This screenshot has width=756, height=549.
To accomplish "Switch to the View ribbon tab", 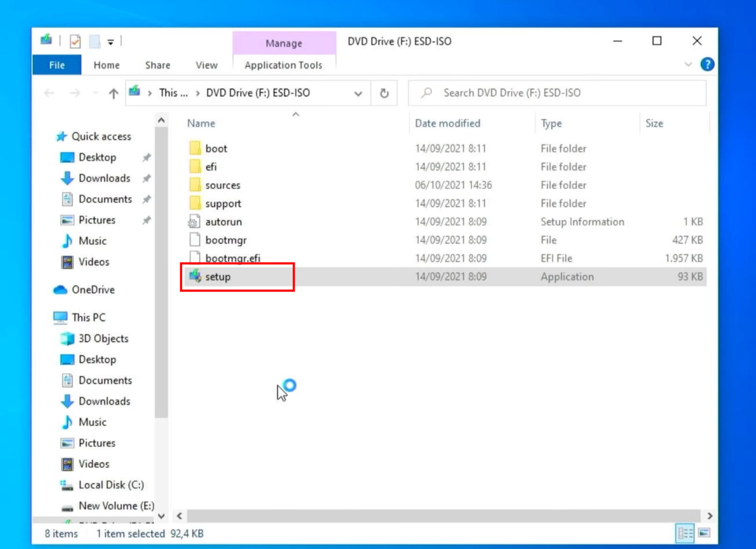I will pos(206,65).
